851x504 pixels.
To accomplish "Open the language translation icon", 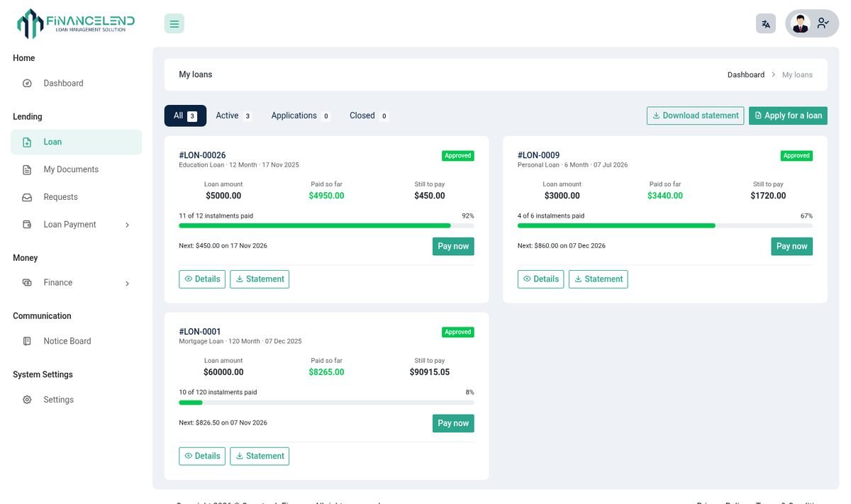I will coord(766,23).
